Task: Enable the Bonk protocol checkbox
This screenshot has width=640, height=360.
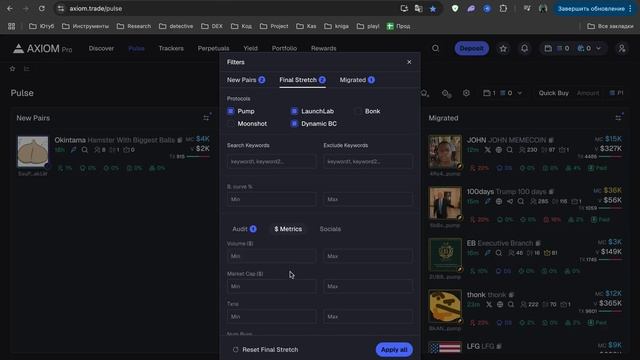Action: coord(358,111)
